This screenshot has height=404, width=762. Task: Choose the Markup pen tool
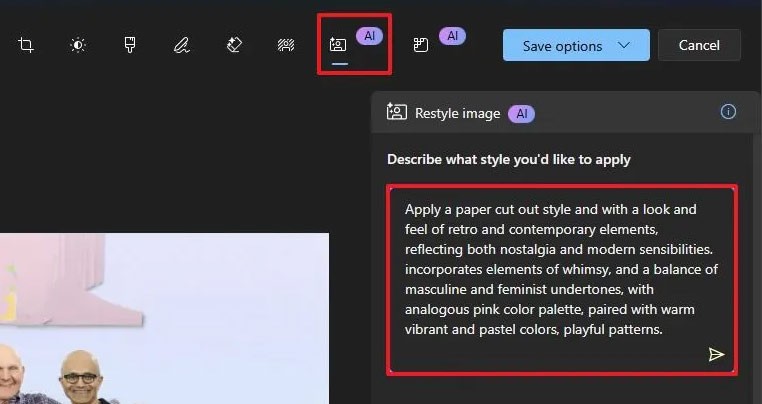pos(182,45)
